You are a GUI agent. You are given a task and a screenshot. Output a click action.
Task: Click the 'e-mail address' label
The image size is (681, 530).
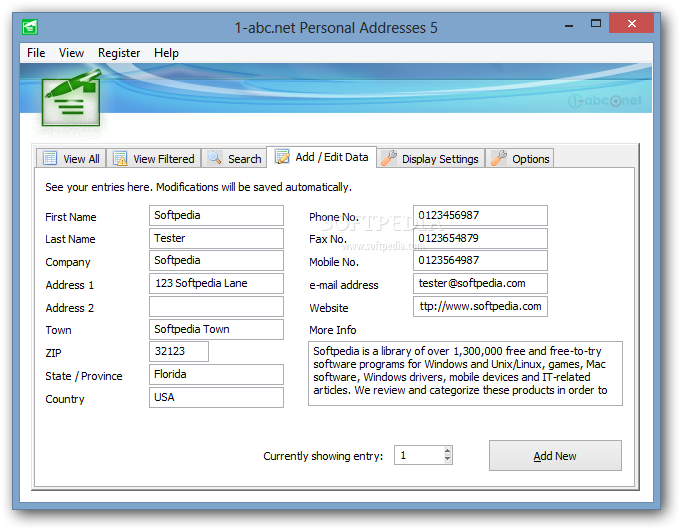[x=344, y=285]
